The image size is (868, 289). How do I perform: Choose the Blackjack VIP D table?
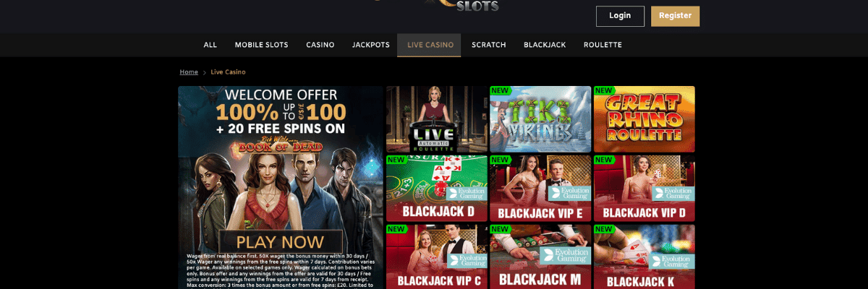(644, 189)
